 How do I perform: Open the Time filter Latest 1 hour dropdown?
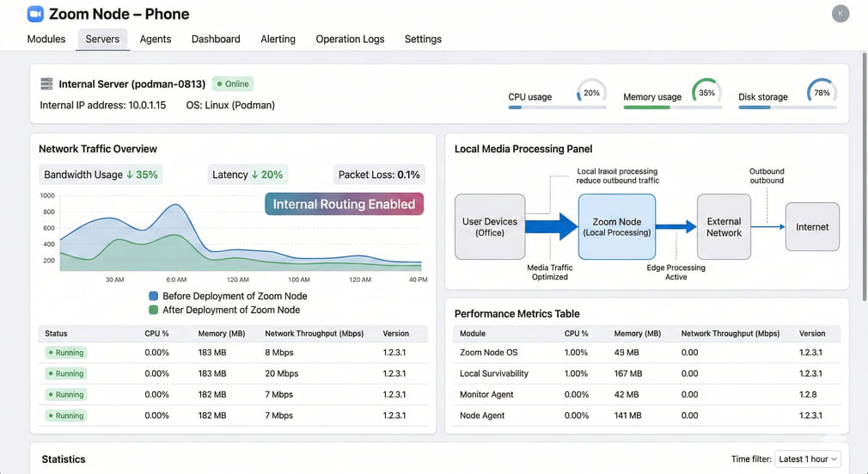pyautogui.click(x=808, y=459)
